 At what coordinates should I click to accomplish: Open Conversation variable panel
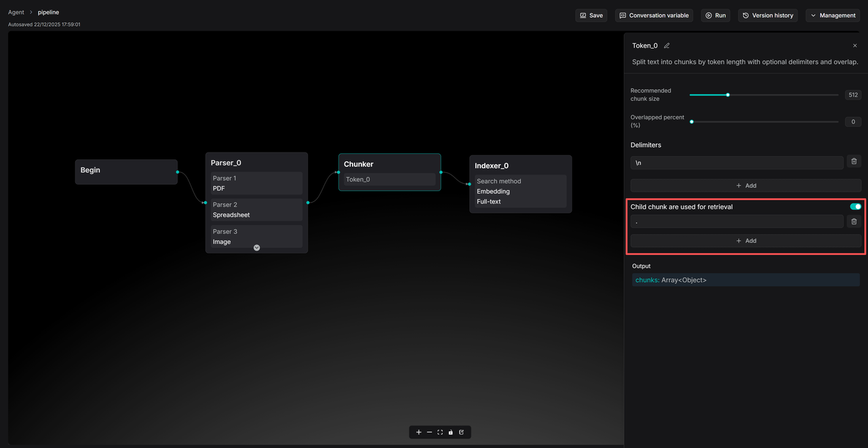coord(654,16)
